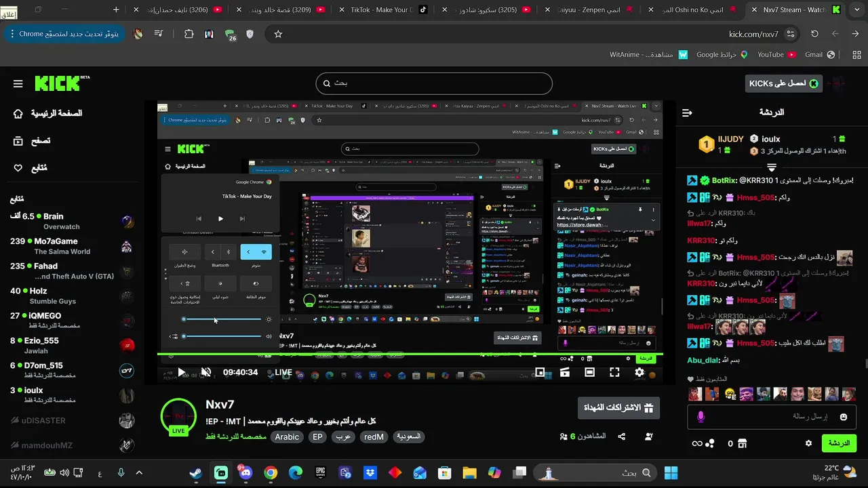This screenshot has width=868, height=488.
Task: Open the Chrome extensions puzzle icon
Action: (189, 34)
